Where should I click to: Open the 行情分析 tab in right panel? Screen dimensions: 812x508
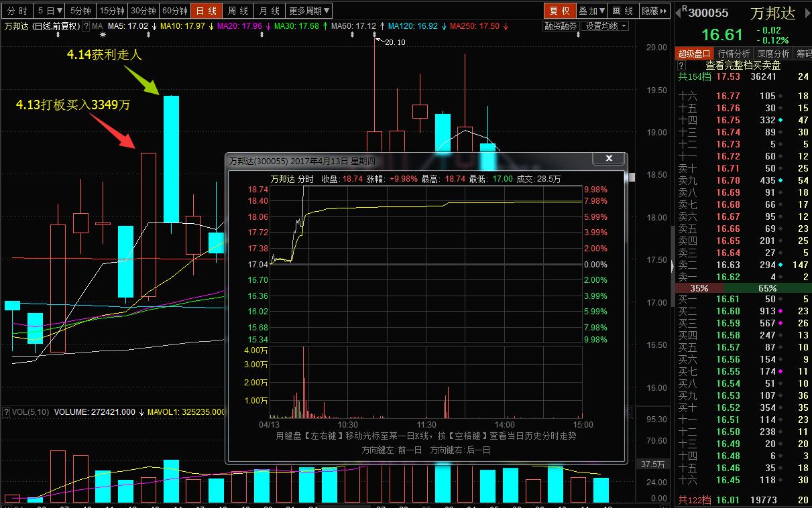click(734, 54)
